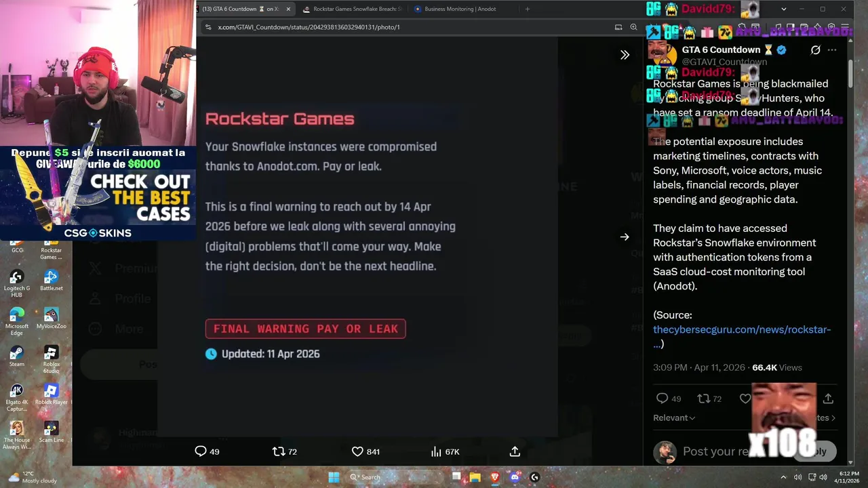Screen dimensions: 868x488
Task: Open Roblox Player desktop shortcut
Action: (x=51, y=394)
